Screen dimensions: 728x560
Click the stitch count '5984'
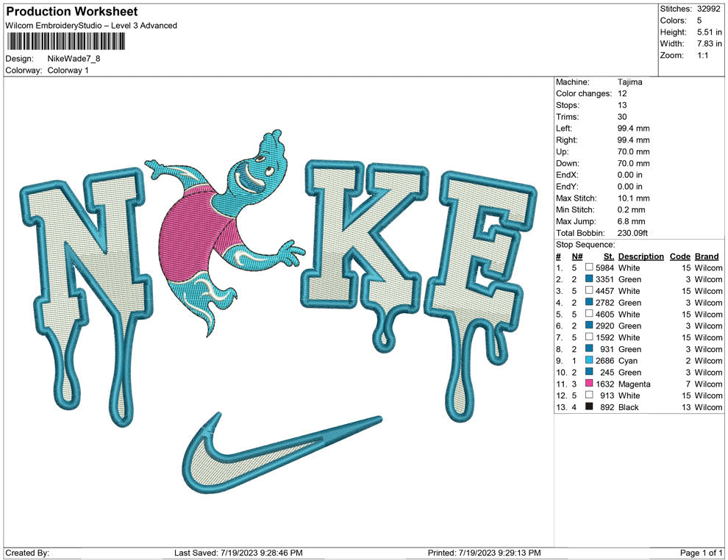click(x=605, y=268)
